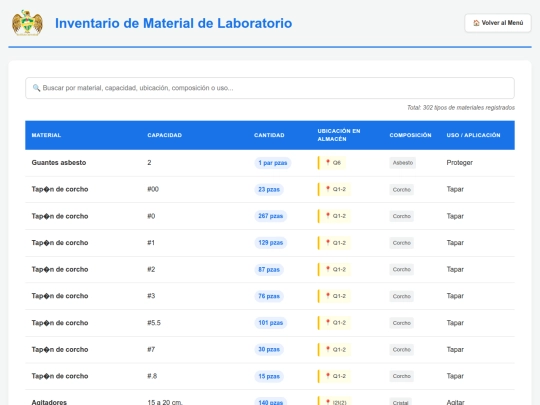Click the 87 pzas quantity badge

pyautogui.click(x=269, y=269)
